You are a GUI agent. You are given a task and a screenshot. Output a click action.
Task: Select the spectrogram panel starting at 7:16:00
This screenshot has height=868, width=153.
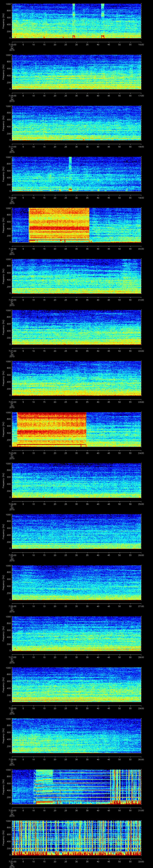[77, 72]
